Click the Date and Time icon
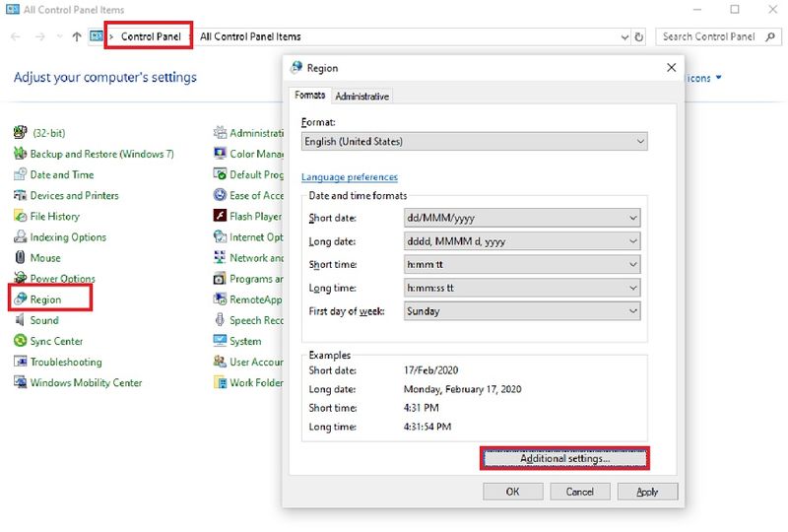 (21, 174)
